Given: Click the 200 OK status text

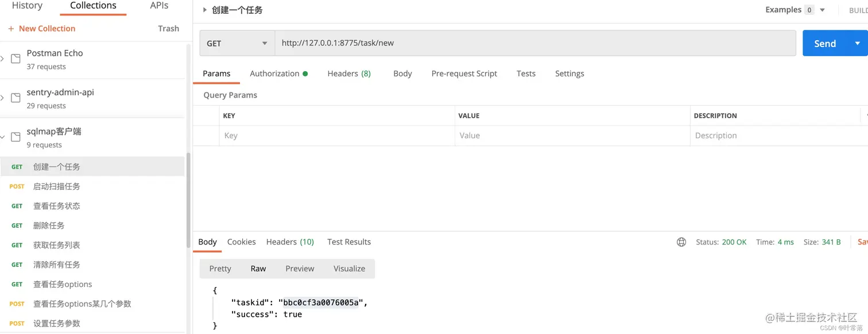Looking at the screenshot, I should point(734,242).
